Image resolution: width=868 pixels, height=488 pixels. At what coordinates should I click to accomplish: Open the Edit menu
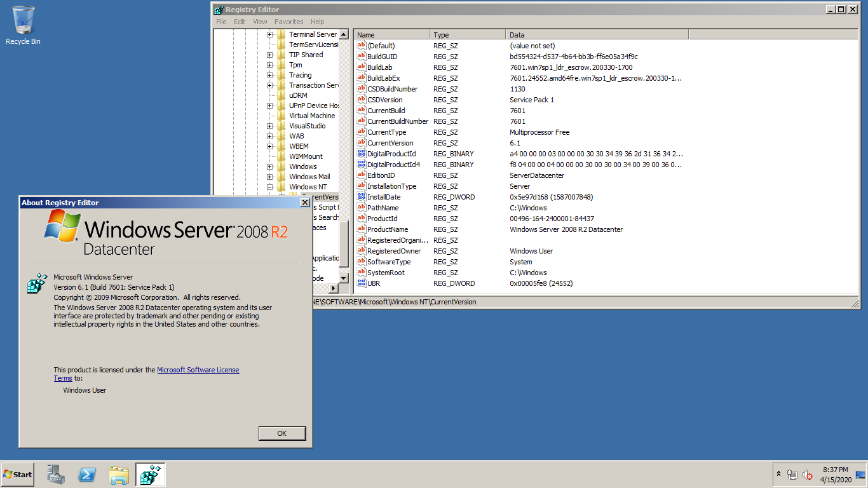click(240, 22)
